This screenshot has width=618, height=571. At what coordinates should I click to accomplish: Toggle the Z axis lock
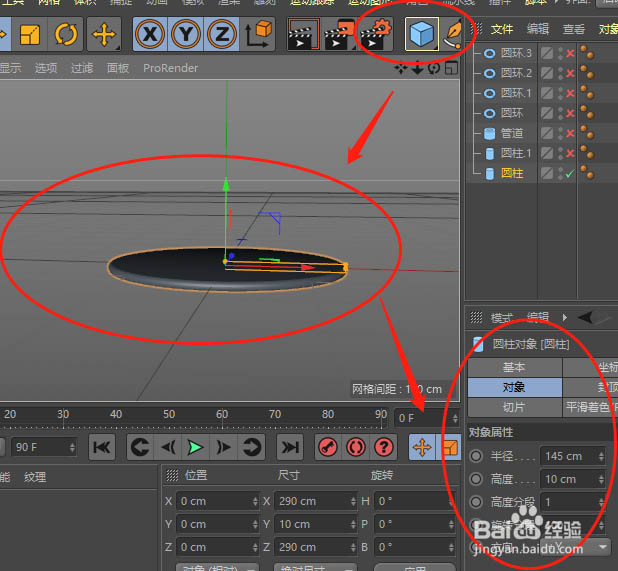pyautogui.click(x=222, y=34)
